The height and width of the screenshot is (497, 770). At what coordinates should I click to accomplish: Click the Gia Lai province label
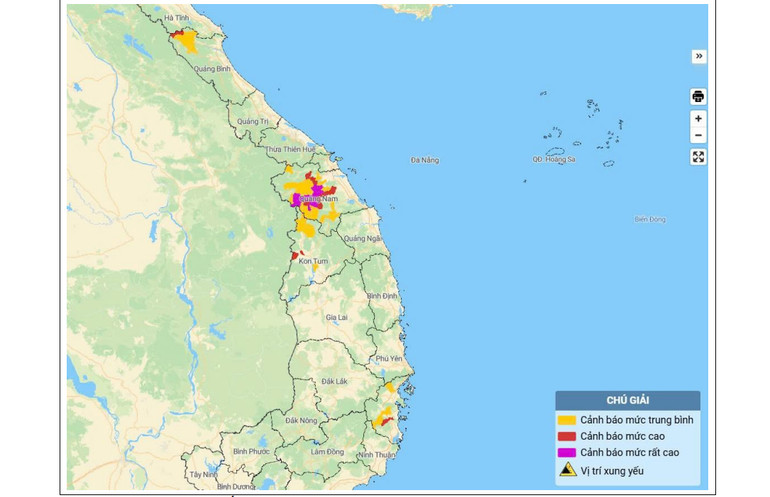tap(336, 317)
